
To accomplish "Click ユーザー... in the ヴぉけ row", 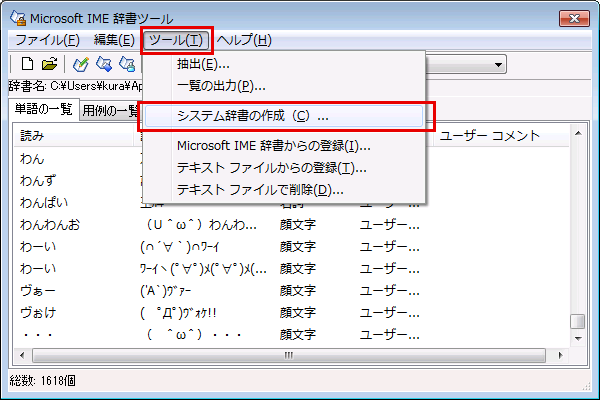I will tap(390, 313).
